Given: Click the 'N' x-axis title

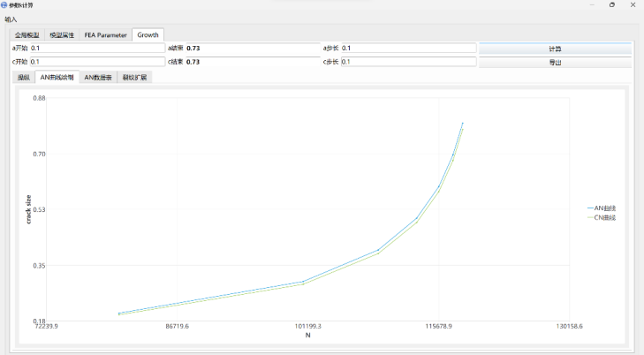Looking at the screenshot, I should [x=307, y=336].
